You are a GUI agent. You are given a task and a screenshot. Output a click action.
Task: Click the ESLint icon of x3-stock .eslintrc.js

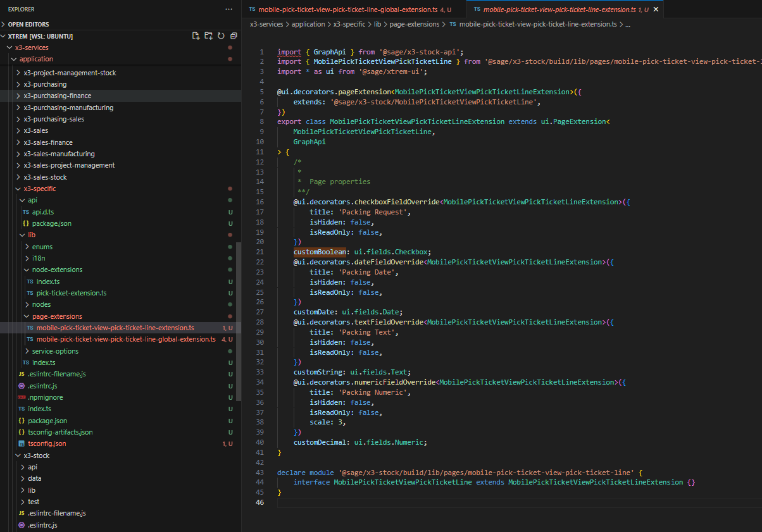point(22,525)
